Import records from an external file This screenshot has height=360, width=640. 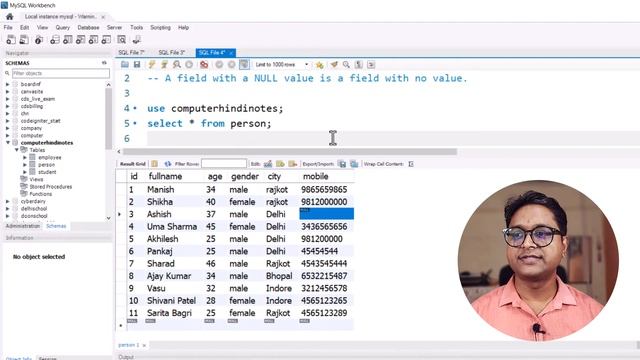354,164
